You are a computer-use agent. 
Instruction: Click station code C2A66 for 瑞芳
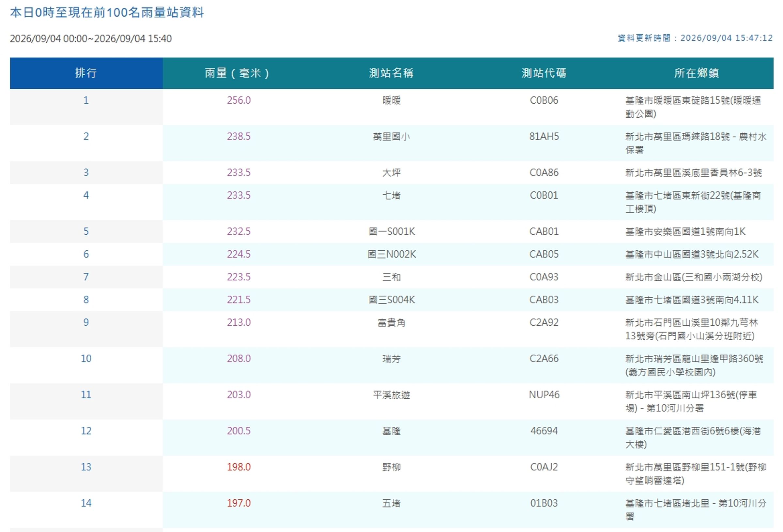click(x=544, y=359)
